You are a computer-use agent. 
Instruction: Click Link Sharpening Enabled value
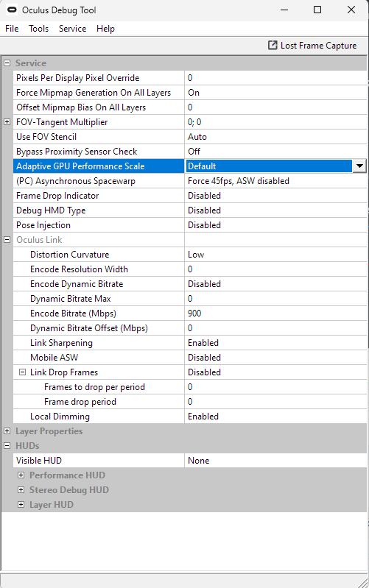point(275,343)
